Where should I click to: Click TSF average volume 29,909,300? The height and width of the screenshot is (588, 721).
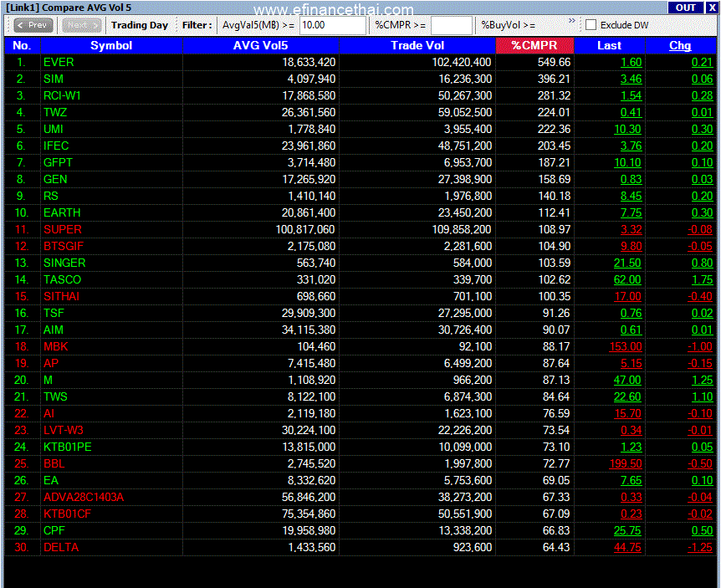coord(309,313)
